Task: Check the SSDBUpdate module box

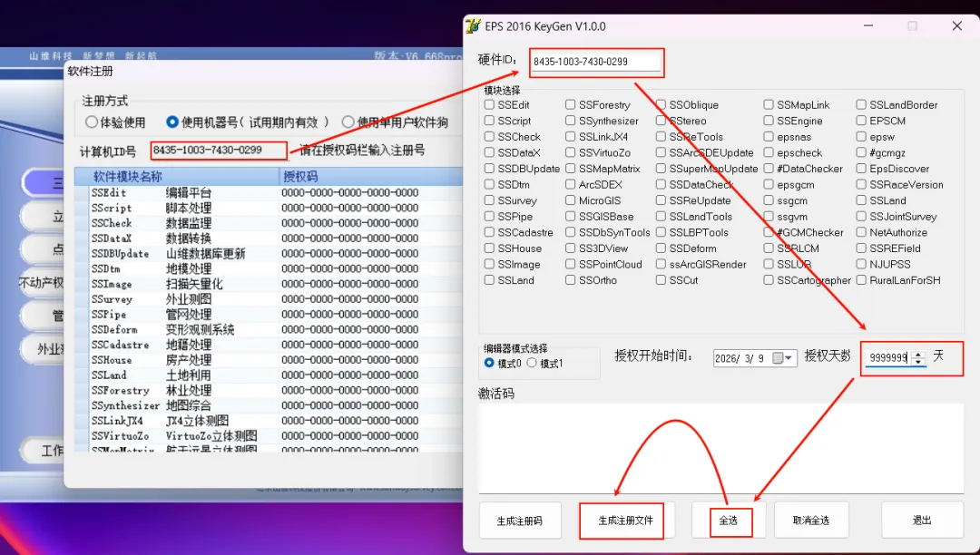Action: (489, 169)
